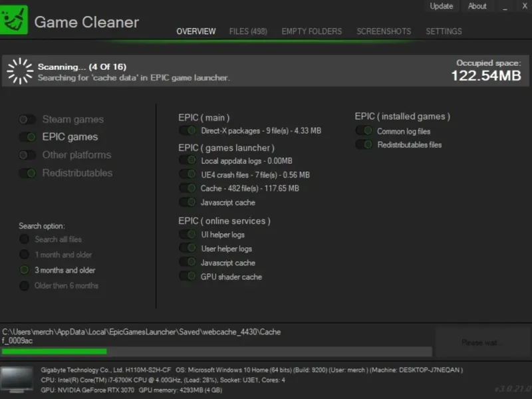Toggle the Redistributables platform switch
532x399 pixels.
pos(27,173)
